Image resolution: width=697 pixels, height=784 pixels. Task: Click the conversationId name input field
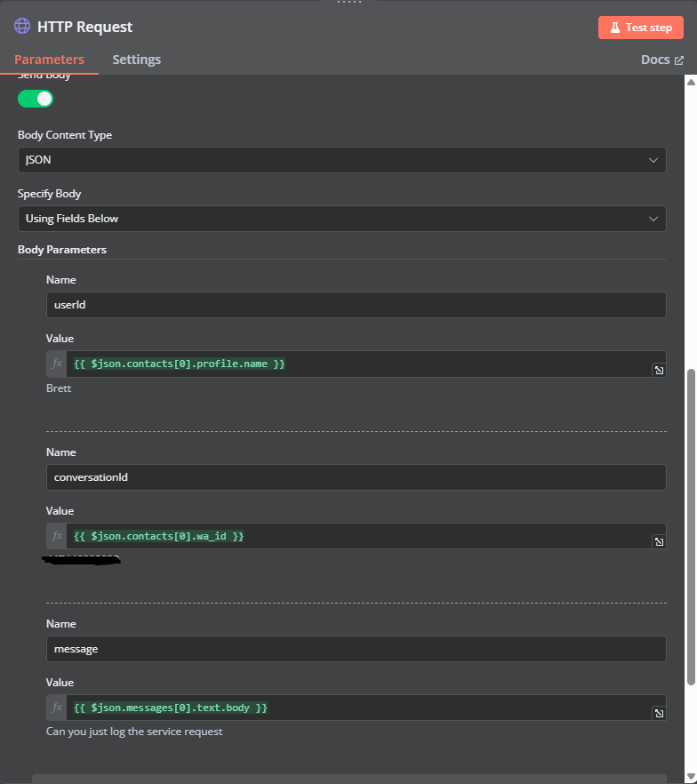click(356, 477)
